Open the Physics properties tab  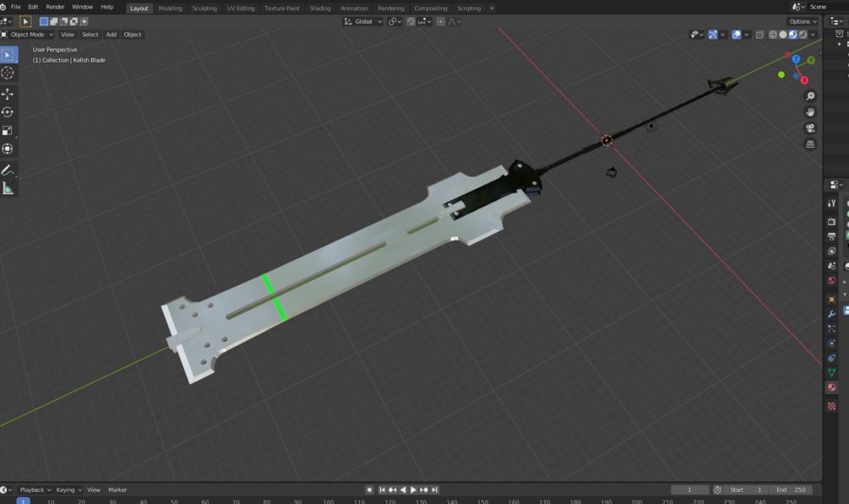point(831,344)
